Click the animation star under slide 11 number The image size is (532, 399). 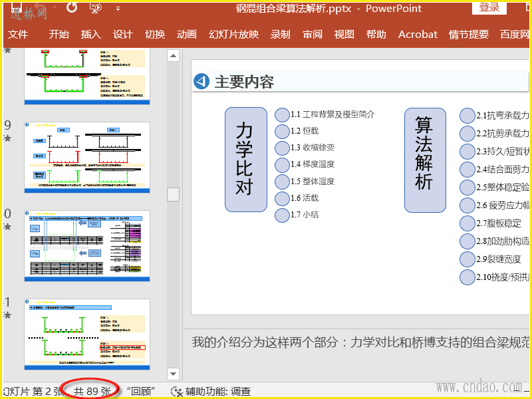[7, 315]
